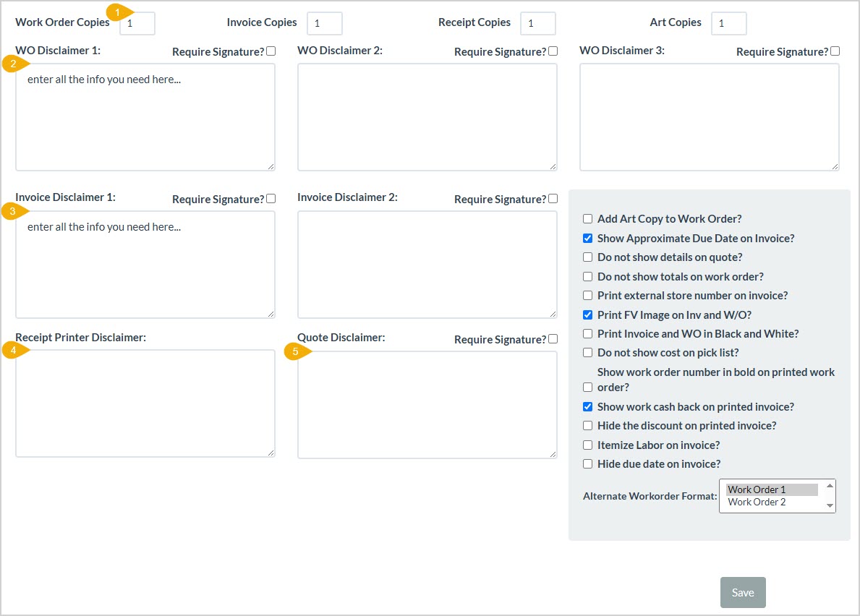The height and width of the screenshot is (616, 860).
Task: Click the orange numbered marker 4
Action: pyautogui.click(x=14, y=350)
